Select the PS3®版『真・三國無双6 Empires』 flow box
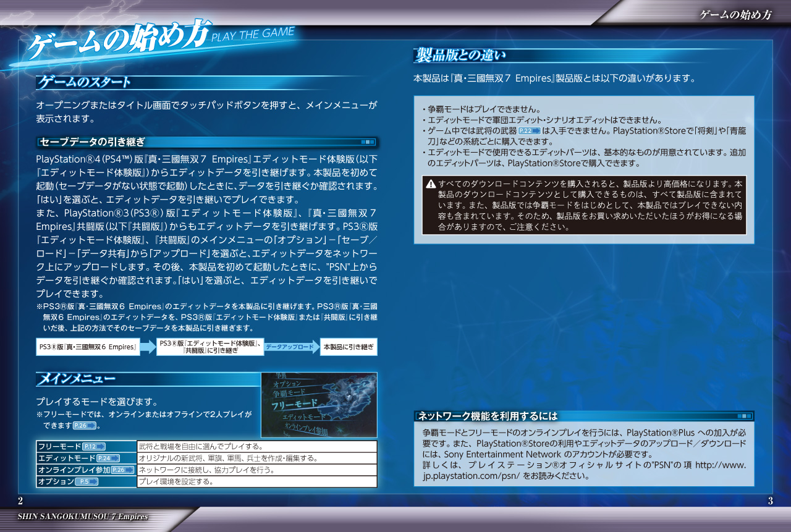Viewport: 791px width, 532px height. pyautogui.click(x=87, y=347)
